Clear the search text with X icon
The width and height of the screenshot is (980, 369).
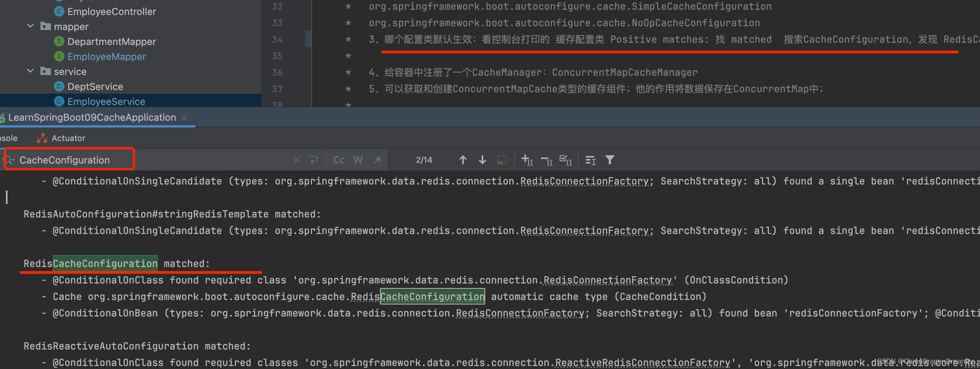[x=296, y=160]
